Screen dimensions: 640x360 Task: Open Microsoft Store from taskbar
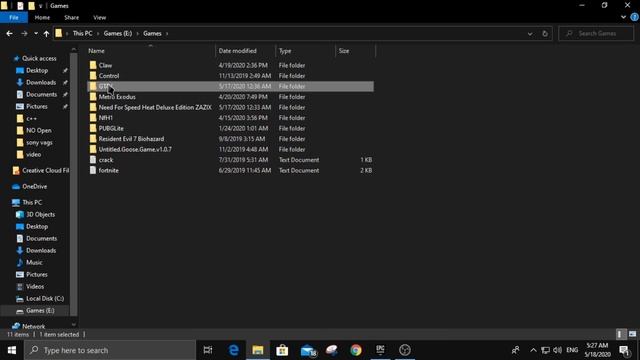coord(282,350)
